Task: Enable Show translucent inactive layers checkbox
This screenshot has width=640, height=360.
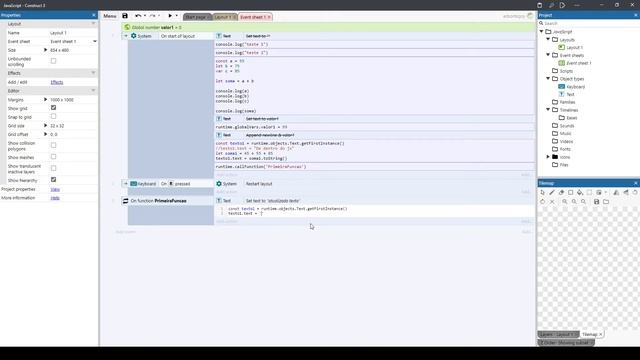Action: click(x=53, y=168)
